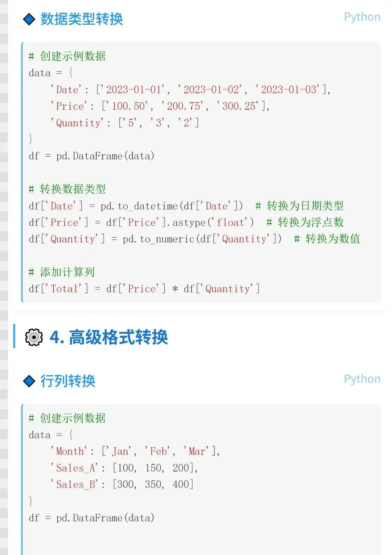This screenshot has height=555, width=392.
Task: Open the 行列转换 subsection heading
Action: pos(68,381)
